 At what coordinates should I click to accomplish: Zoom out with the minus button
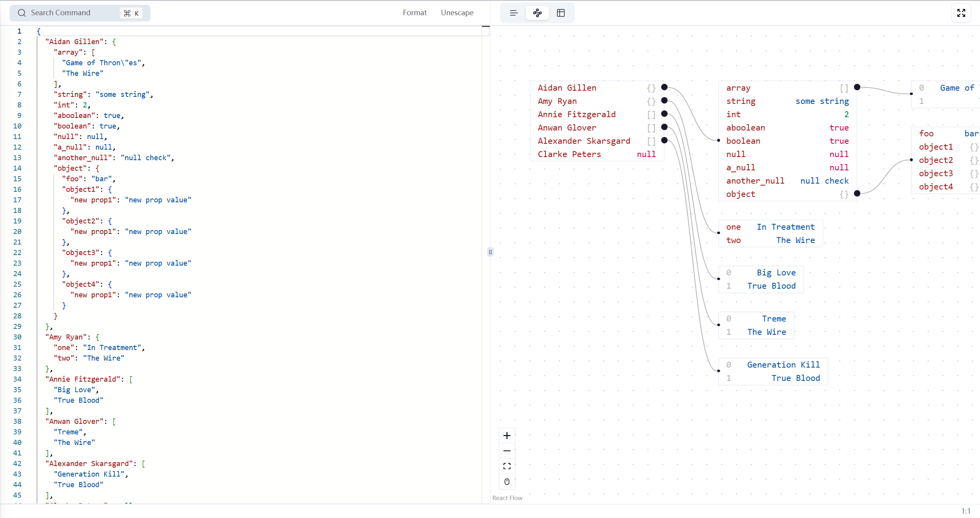(507, 451)
